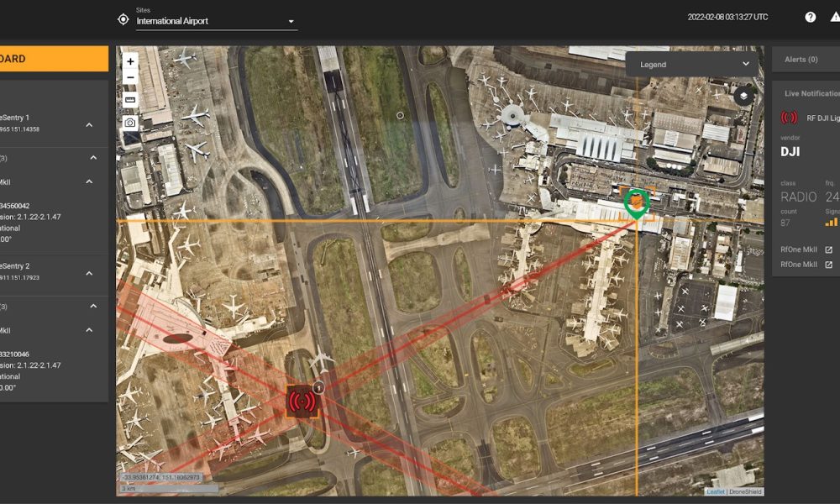Open first RfOne MkII external link icon

(x=829, y=249)
